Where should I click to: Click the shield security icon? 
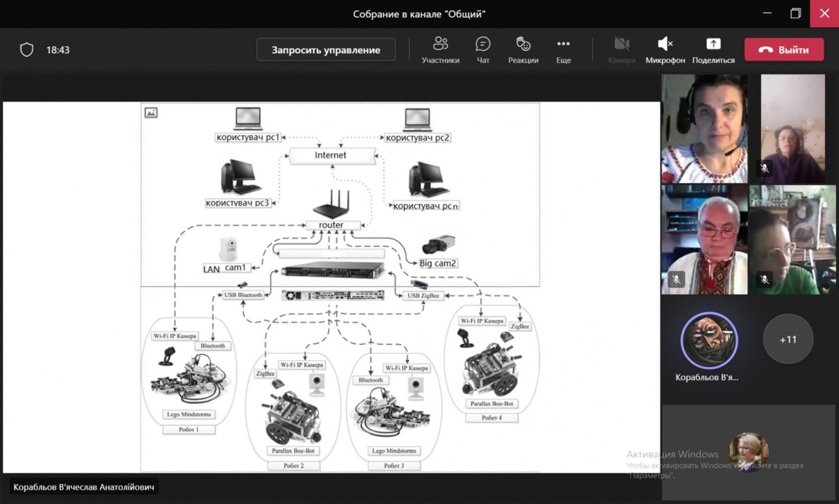click(27, 49)
